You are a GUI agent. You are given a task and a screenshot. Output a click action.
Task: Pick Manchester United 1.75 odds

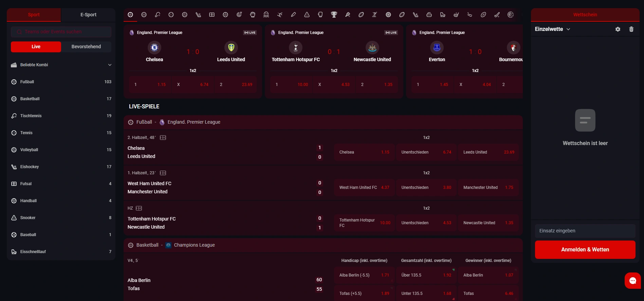[x=489, y=188]
